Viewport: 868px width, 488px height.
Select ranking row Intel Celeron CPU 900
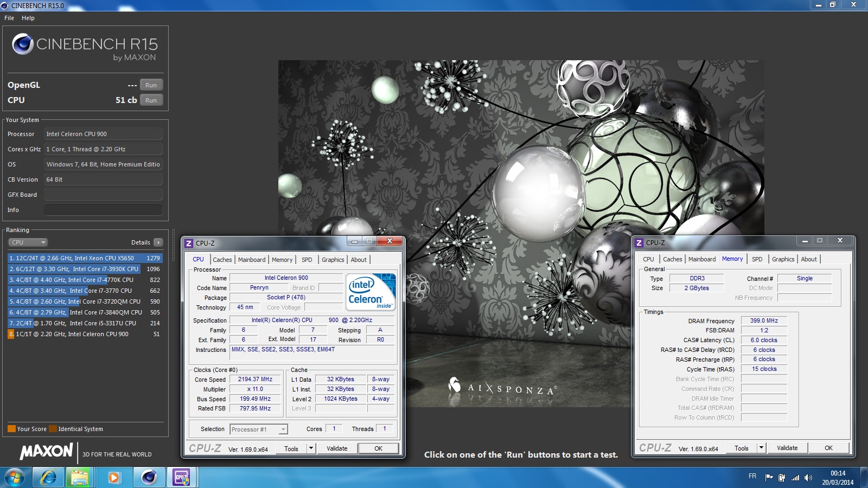85,334
